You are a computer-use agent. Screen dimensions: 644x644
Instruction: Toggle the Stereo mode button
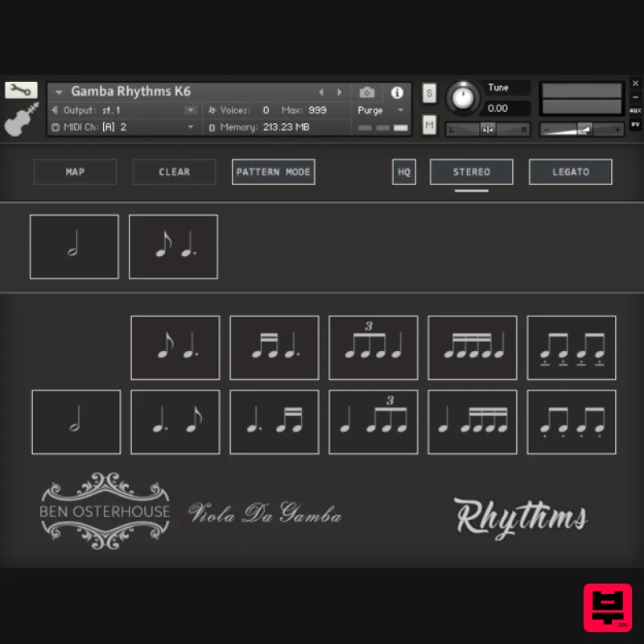tap(471, 171)
